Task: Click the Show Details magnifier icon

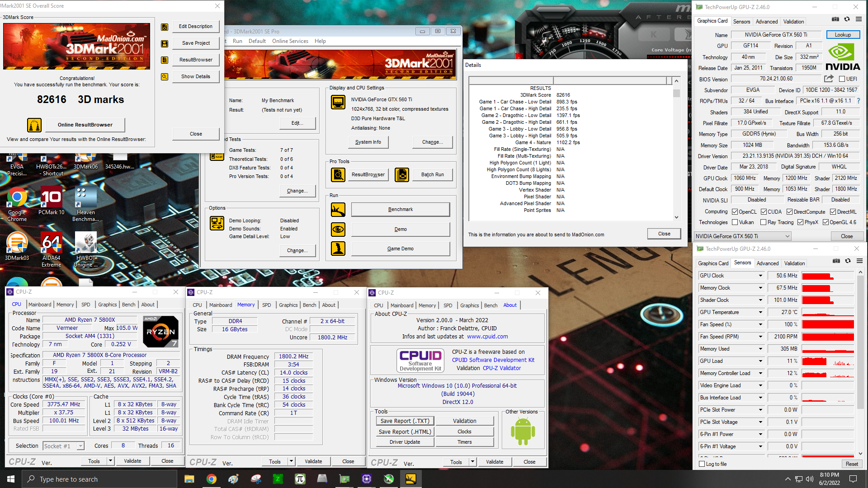Action: tap(165, 77)
